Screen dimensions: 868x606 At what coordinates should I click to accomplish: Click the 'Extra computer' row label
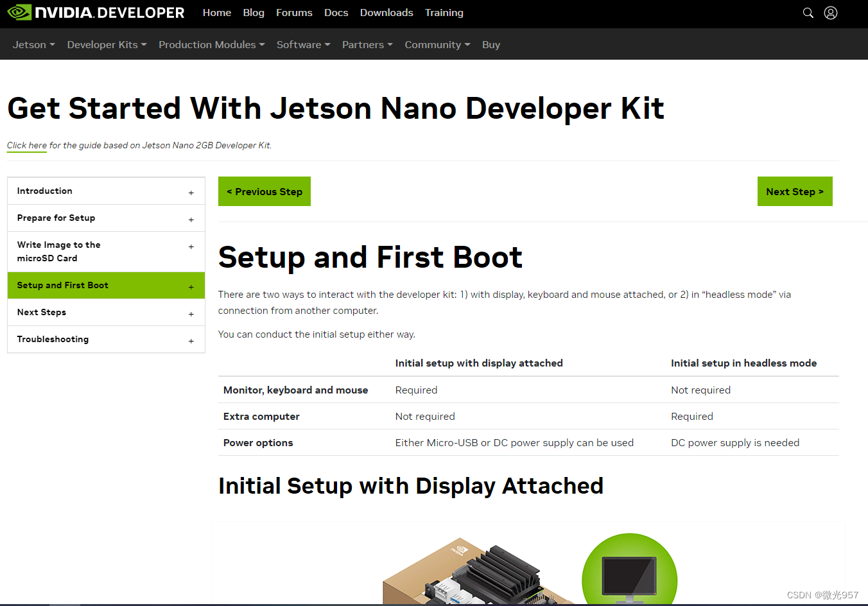[x=261, y=416]
